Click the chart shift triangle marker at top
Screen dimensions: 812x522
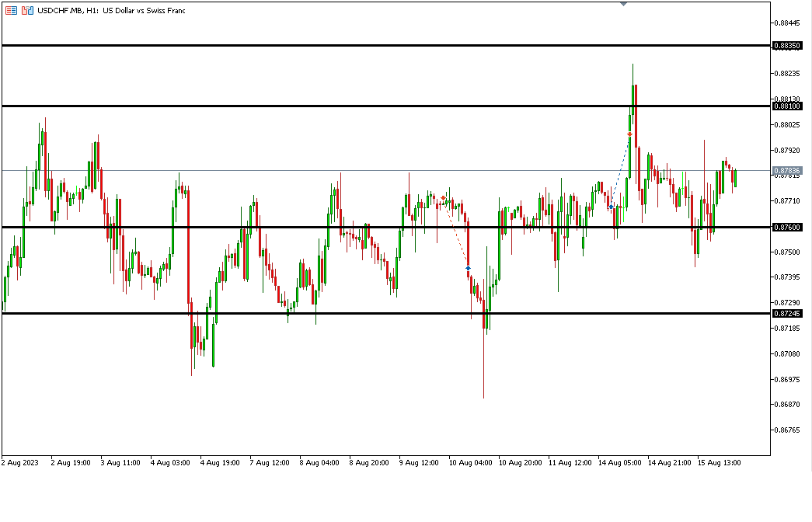[623, 3]
